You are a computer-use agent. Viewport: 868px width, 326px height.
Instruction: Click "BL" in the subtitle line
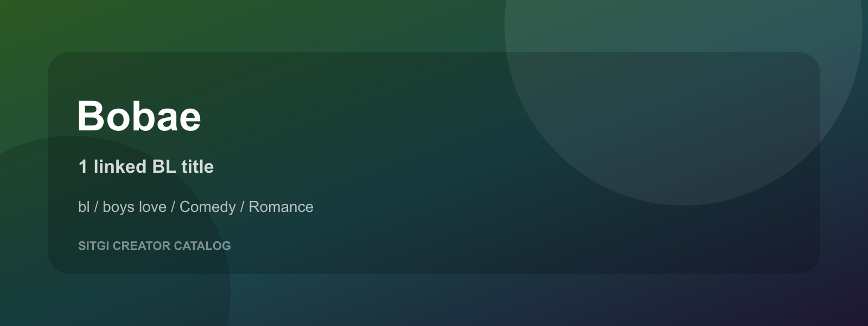pos(164,166)
